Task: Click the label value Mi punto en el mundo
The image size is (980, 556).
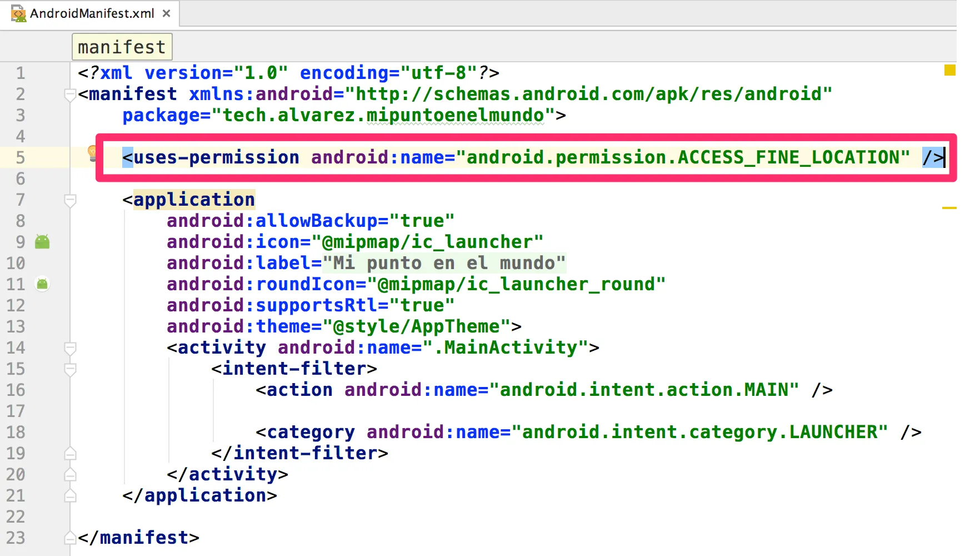Action: [x=444, y=263]
